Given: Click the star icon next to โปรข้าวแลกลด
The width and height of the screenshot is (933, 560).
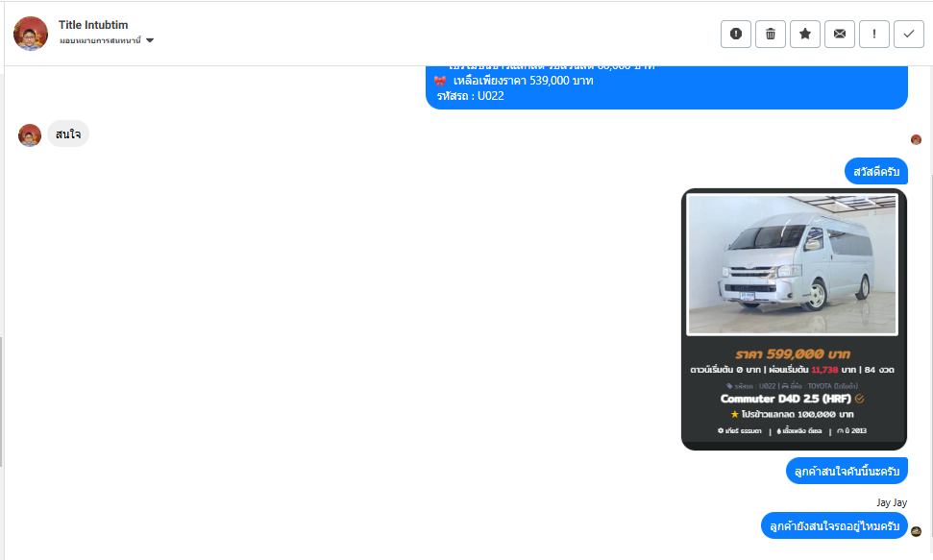Looking at the screenshot, I should tap(734, 414).
